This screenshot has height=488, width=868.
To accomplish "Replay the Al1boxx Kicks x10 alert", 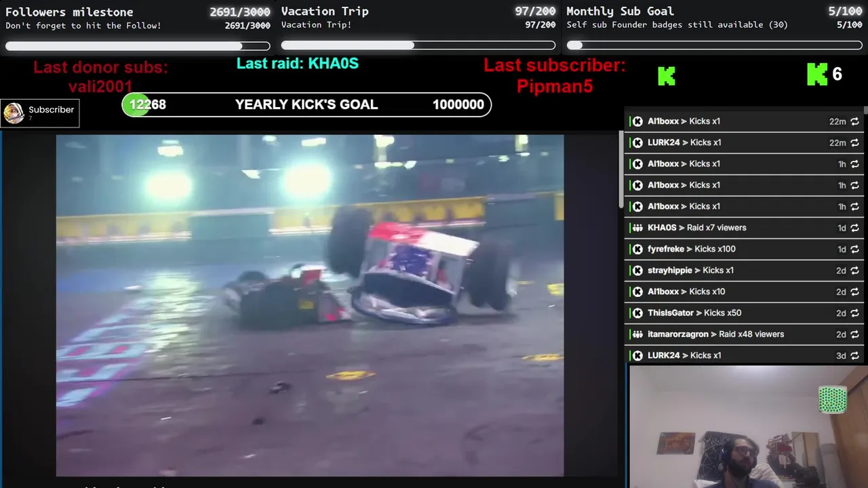I will coord(854,291).
